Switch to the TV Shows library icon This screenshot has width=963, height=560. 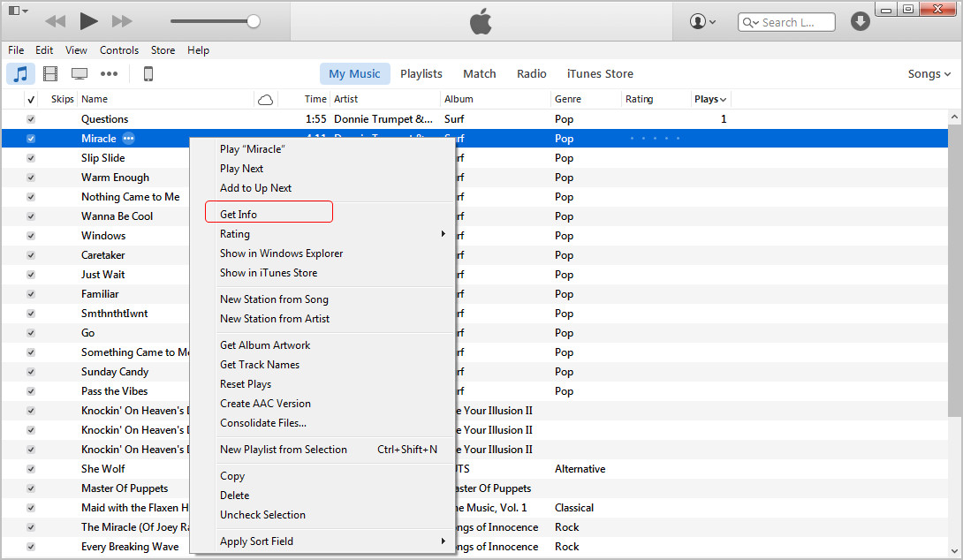pos(80,73)
